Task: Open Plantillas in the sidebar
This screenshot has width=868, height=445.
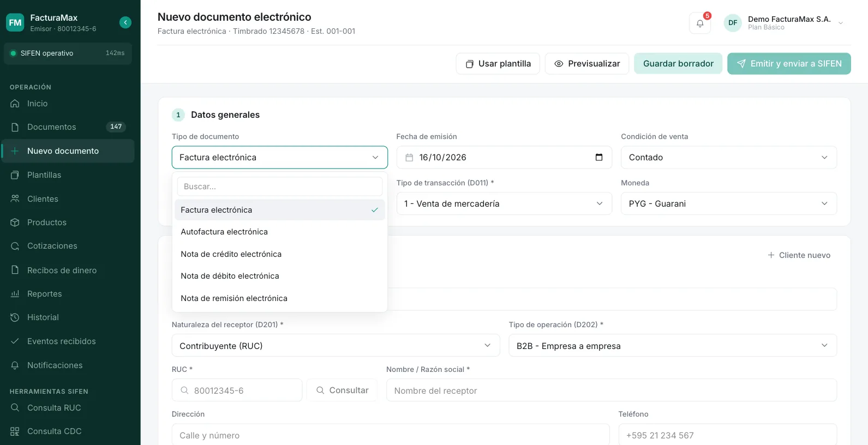Action: 68,175
